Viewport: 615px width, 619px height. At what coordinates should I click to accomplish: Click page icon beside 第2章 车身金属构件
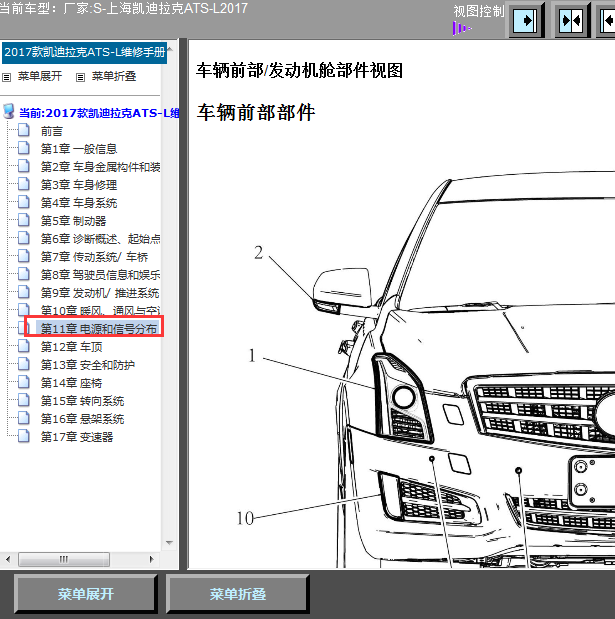(24, 166)
